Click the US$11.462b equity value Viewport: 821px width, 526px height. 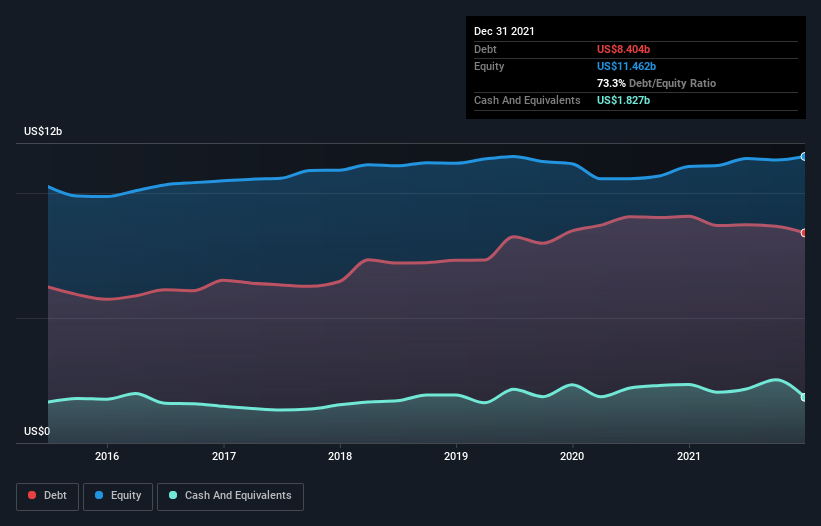click(626, 66)
